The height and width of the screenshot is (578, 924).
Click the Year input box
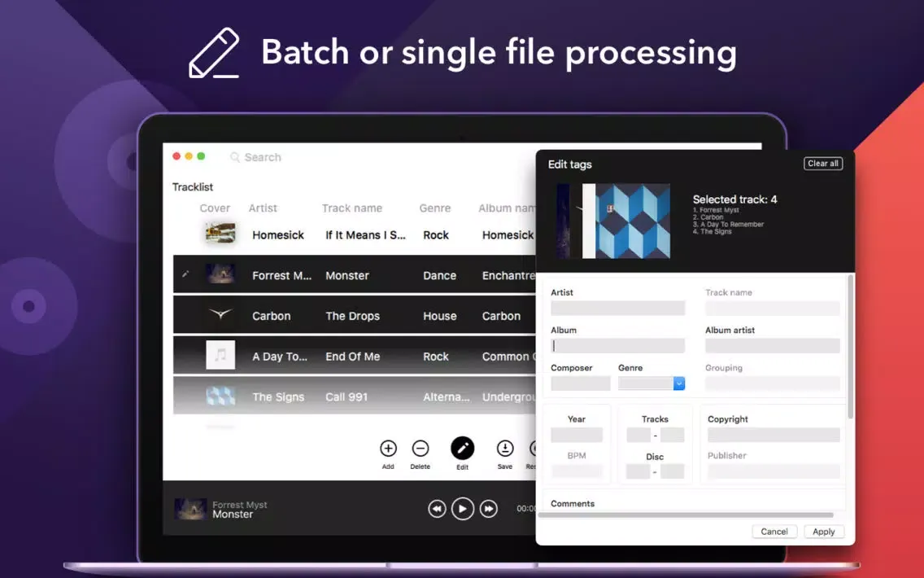point(576,436)
